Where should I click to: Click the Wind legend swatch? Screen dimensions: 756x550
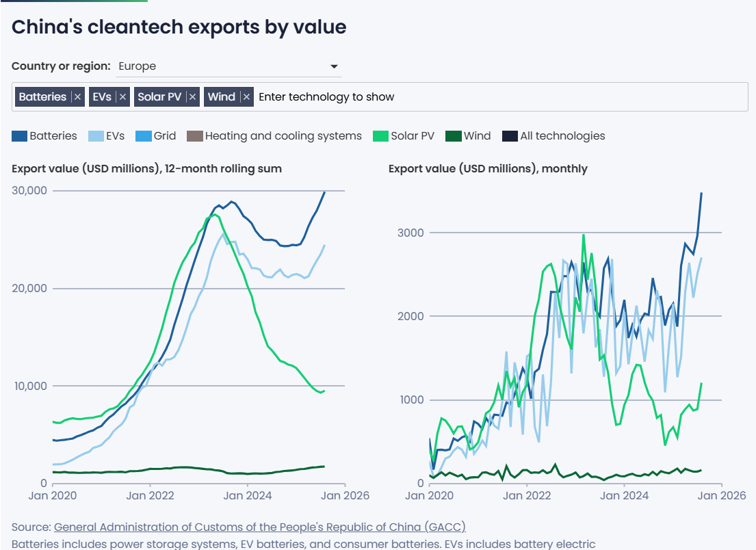(452, 136)
